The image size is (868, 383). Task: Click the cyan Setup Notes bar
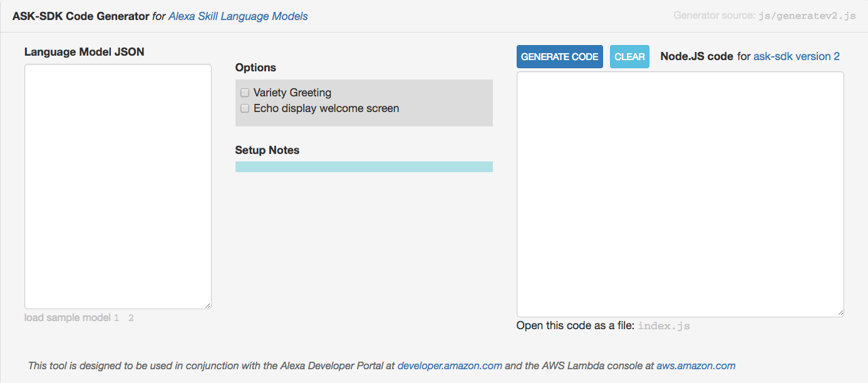pos(364,166)
